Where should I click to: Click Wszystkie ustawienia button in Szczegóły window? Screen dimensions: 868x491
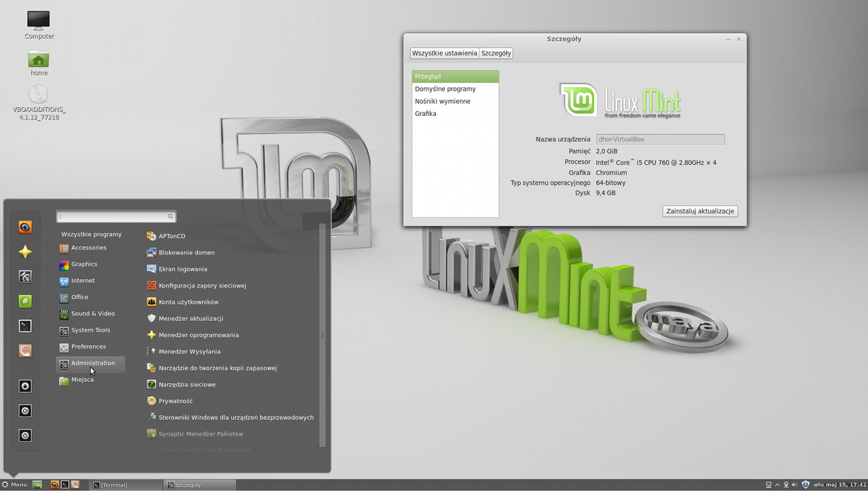tap(444, 53)
